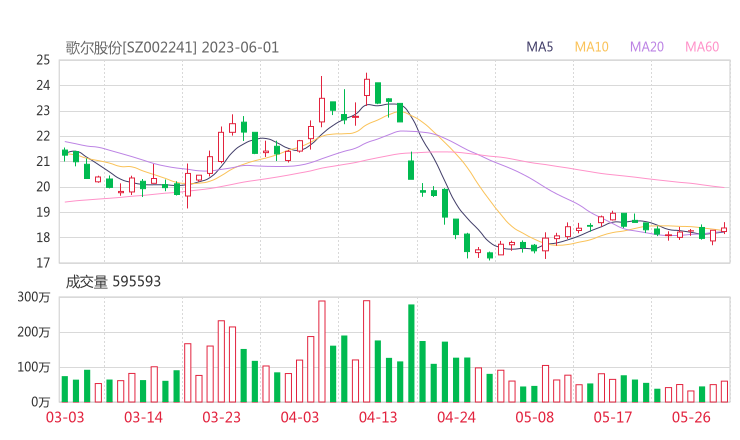
Task: Click the 04-24 date axis label
Action: point(456,417)
